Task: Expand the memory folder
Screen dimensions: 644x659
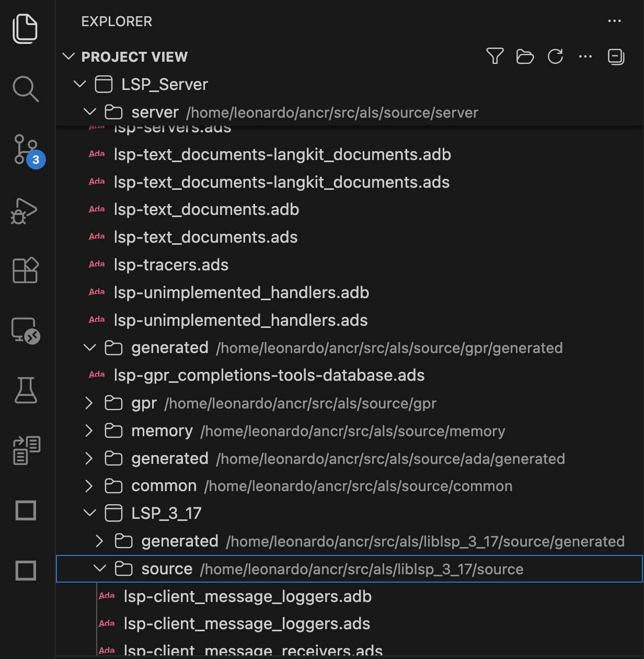Action: pyautogui.click(x=89, y=430)
